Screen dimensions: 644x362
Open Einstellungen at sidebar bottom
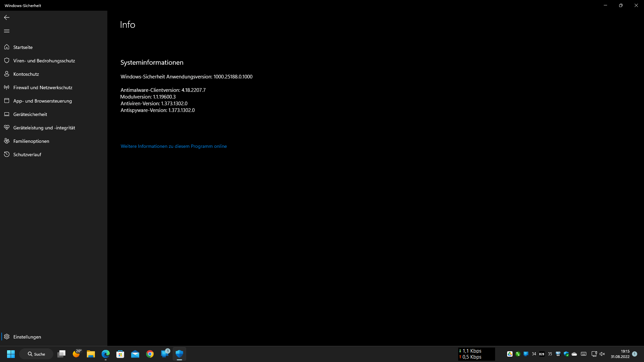54,337
